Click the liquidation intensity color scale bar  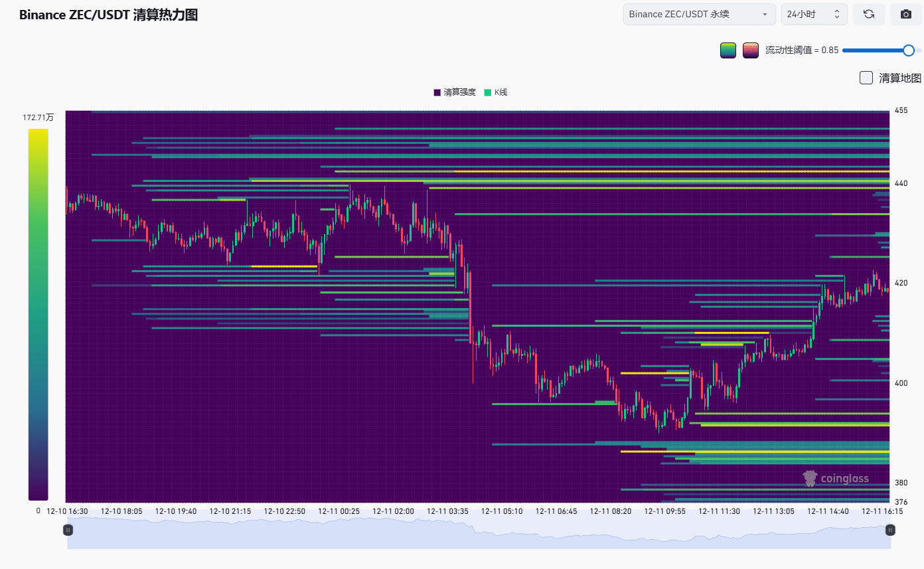[38, 314]
